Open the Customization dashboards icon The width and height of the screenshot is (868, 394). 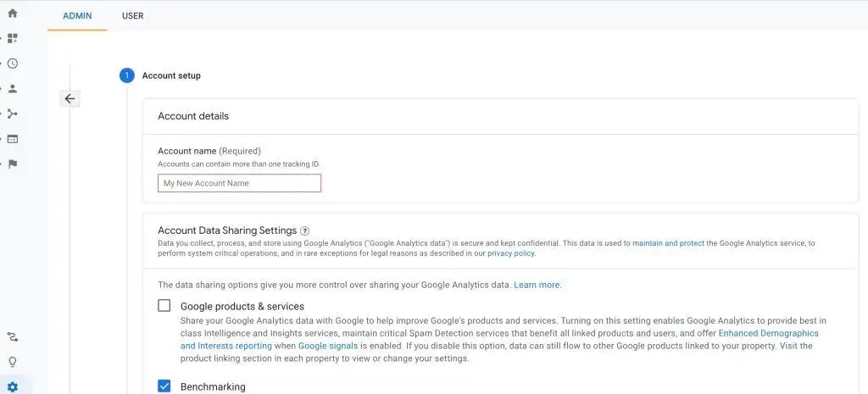pyautogui.click(x=12, y=38)
